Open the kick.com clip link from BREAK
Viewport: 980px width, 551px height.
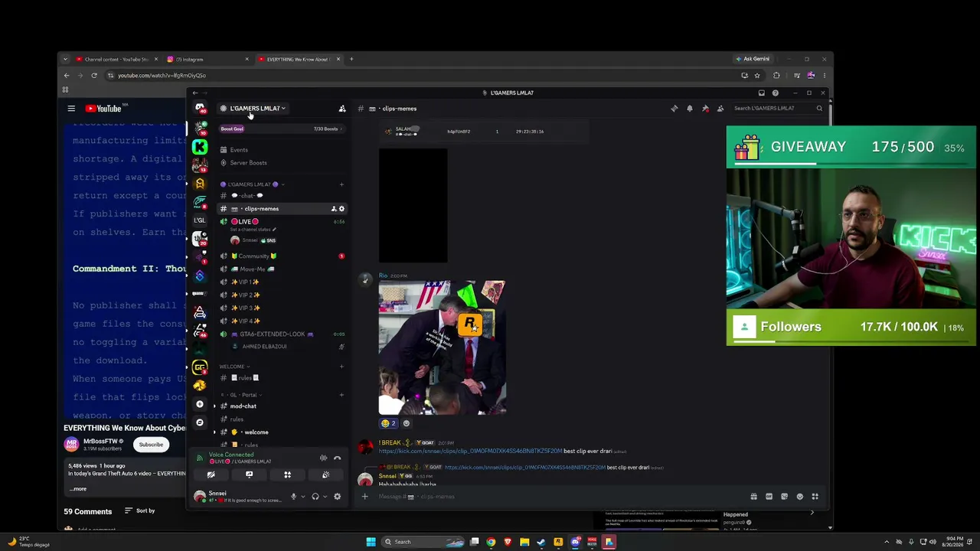tap(470, 452)
